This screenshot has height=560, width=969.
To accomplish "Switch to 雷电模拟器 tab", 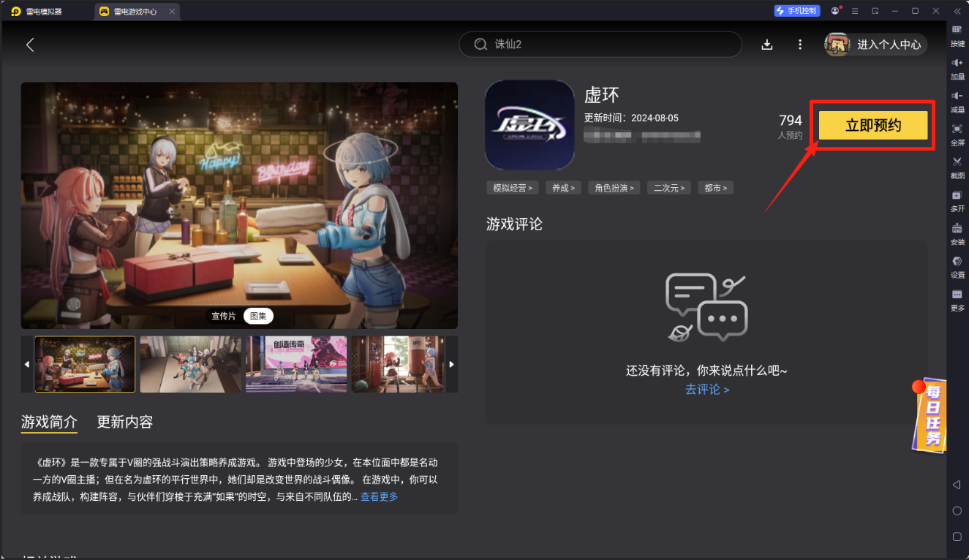I will pos(36,12).
